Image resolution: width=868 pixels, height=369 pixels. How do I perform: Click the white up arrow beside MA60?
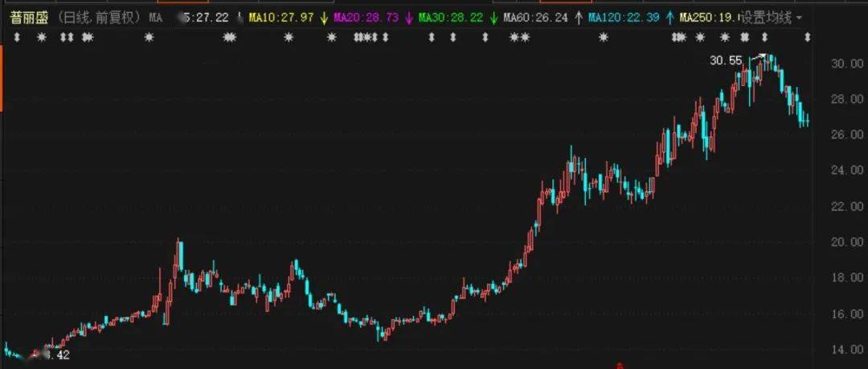579,18
